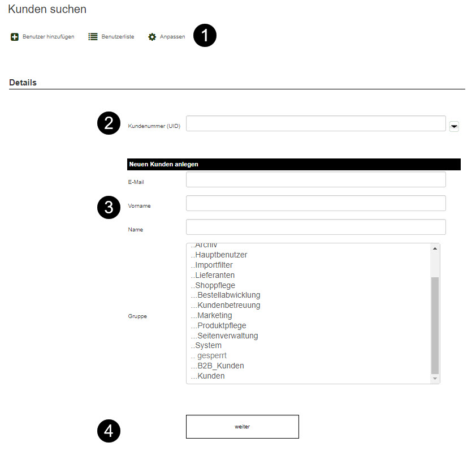This screenshot has width=476, height=455.
Task: Choose Importfilter from the group list
Action: [x=214, y=265]
